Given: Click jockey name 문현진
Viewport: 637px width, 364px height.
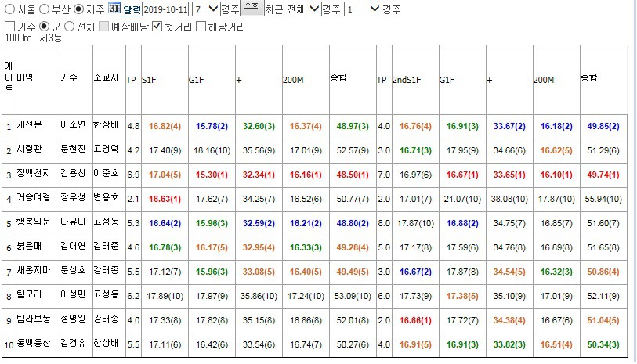Looking at the screenshot, I should click(73, 149).
